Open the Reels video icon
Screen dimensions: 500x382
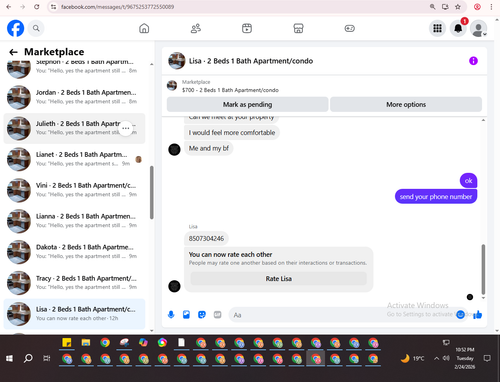(x=247, y=28)
